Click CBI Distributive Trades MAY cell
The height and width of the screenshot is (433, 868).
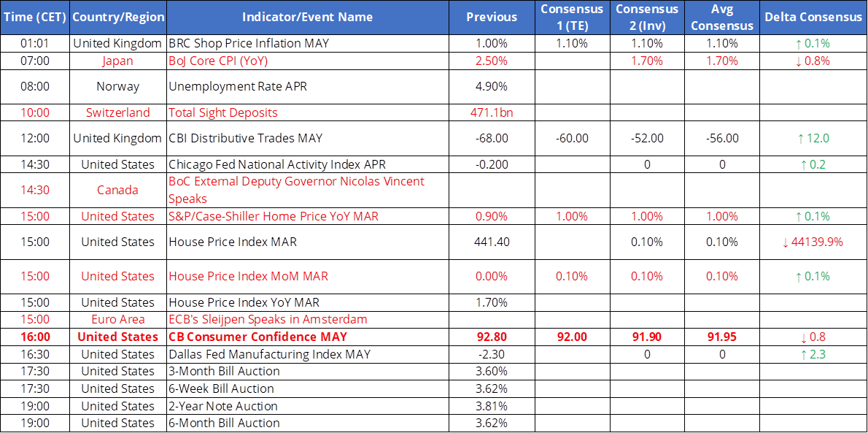tap(308, 139)
